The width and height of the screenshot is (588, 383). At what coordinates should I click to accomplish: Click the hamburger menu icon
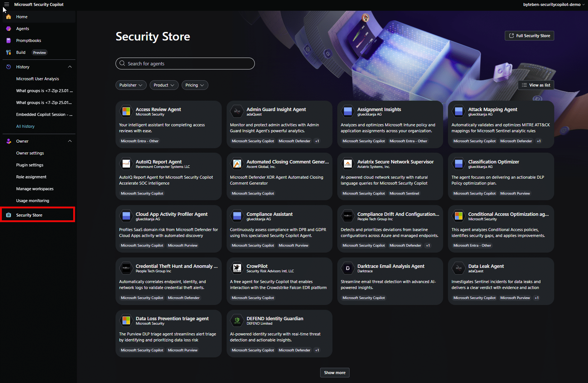click(x=6, y=4)
